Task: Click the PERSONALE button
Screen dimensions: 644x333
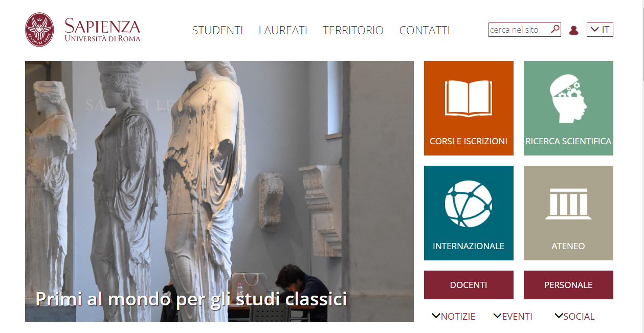Action: [x=568, y=285]
